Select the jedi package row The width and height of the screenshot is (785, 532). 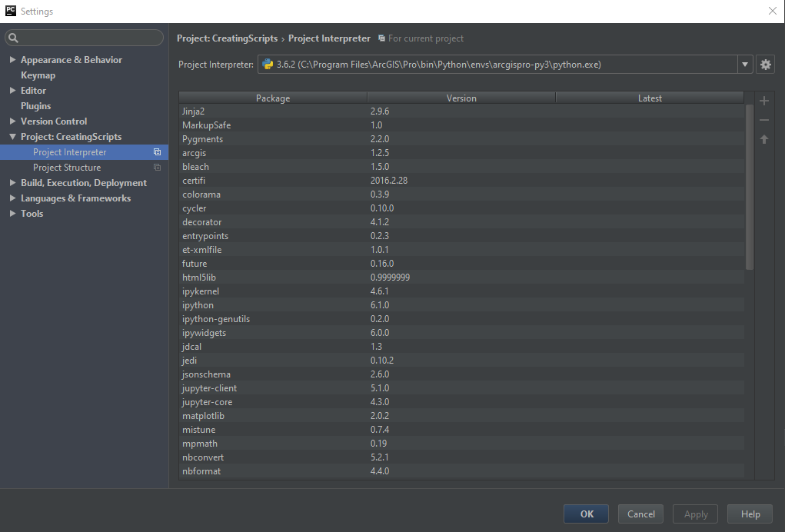click(x=461, y=361)
